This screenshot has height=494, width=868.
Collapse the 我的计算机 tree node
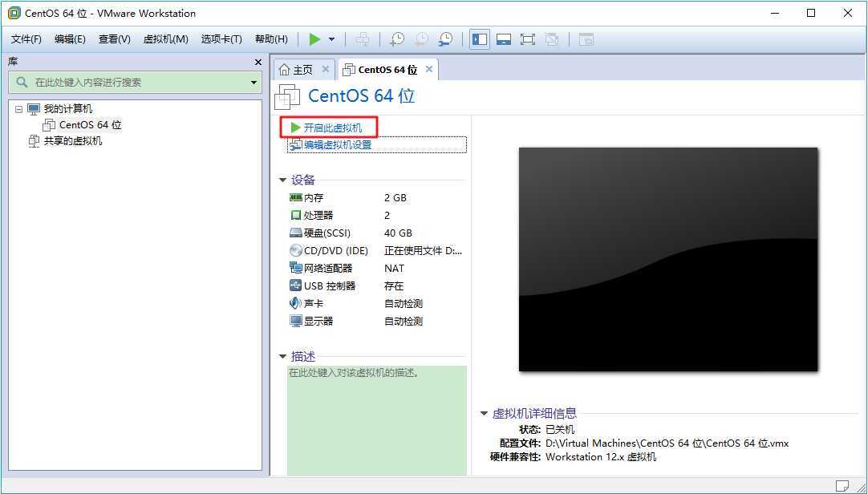[18, 109]
